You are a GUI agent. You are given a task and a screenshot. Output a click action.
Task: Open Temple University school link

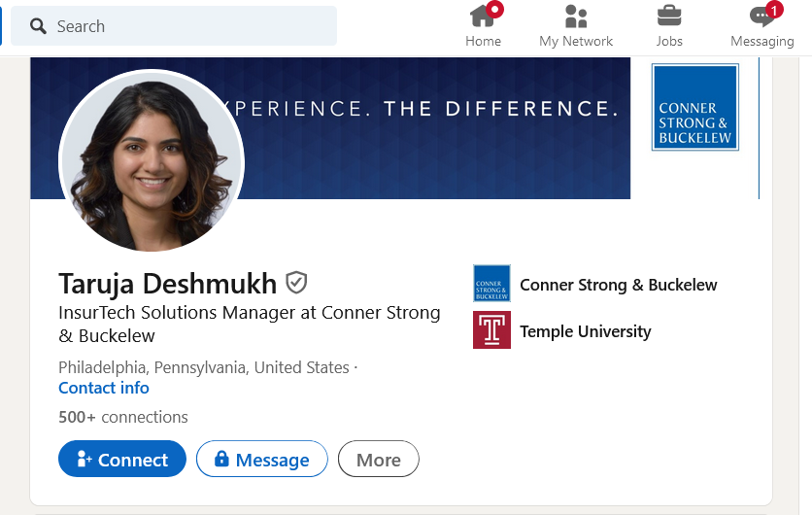(x=585, y=331)
